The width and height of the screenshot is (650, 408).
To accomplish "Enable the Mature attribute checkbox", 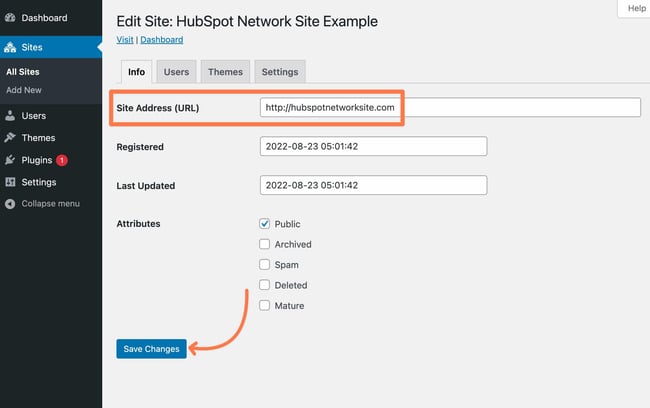I will [x=264, y=306].
